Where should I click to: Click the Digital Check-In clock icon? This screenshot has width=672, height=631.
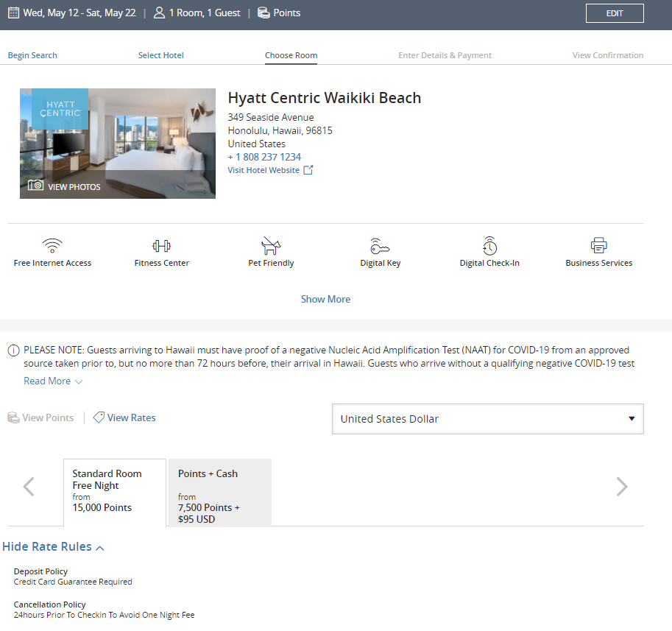(x=489, y=246)
